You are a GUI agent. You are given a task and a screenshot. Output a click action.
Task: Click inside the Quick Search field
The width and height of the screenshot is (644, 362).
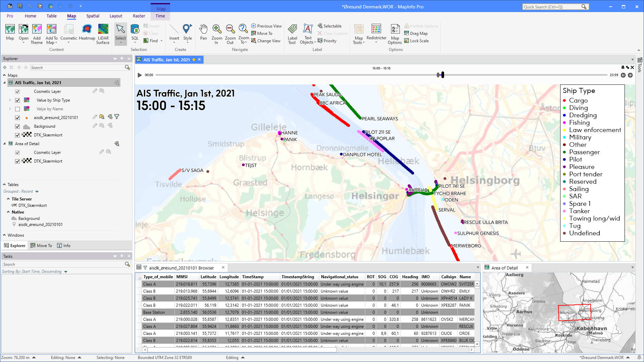tap(553, 6)
